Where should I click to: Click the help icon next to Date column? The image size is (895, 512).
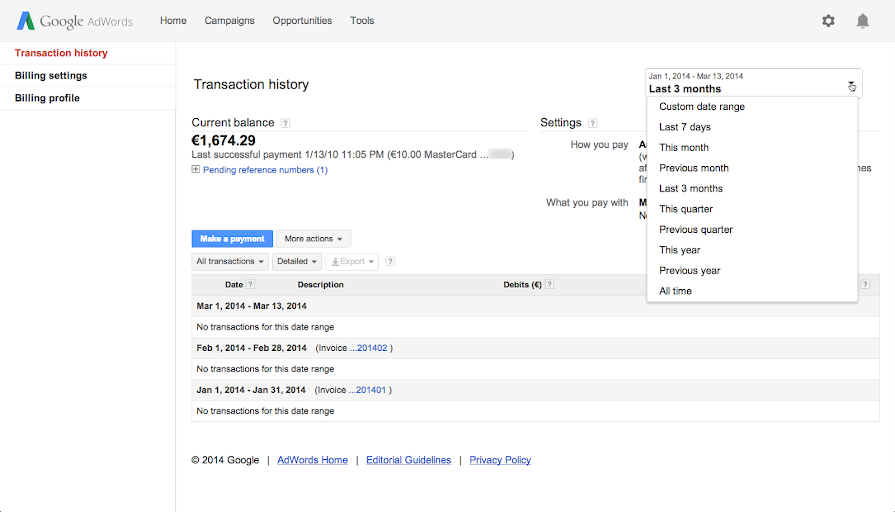point(250,285)
